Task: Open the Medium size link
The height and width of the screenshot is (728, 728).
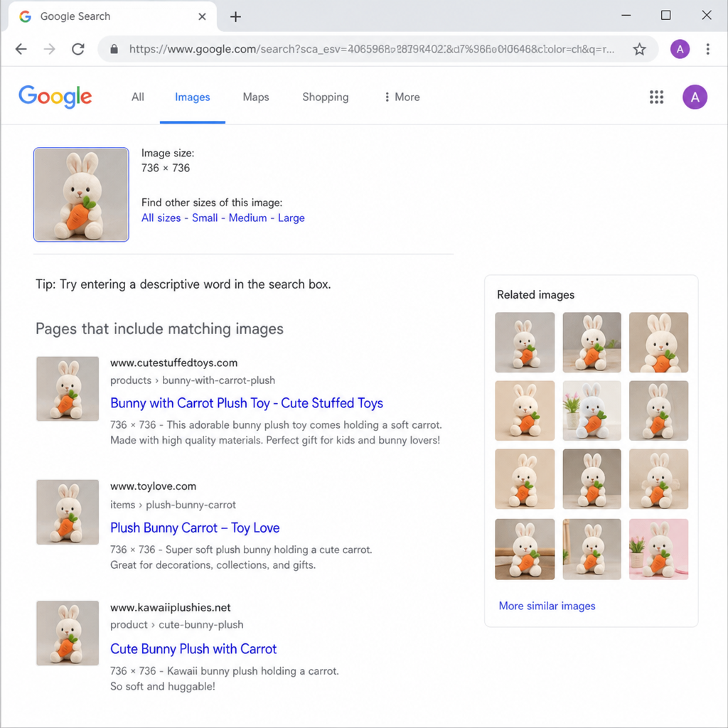Action: [x=247, y=218]
